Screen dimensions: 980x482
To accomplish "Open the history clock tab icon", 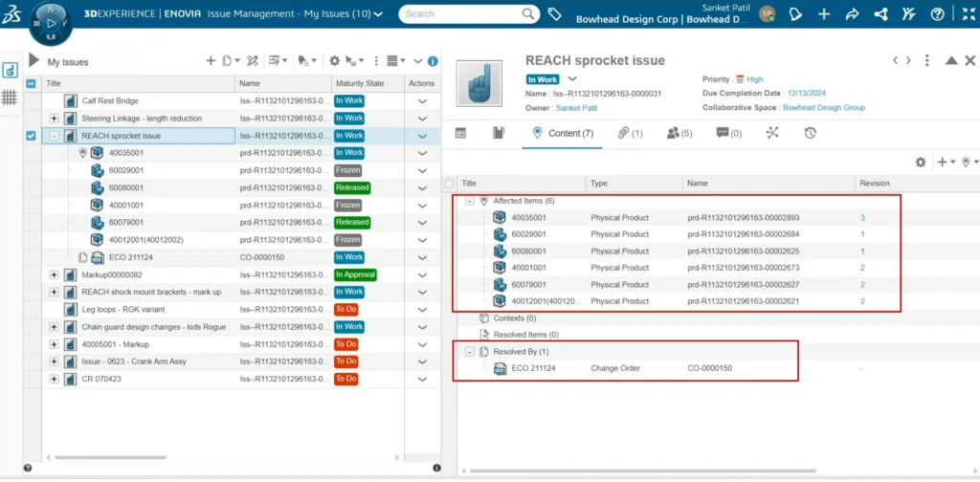I will click(x=810, y=132).
